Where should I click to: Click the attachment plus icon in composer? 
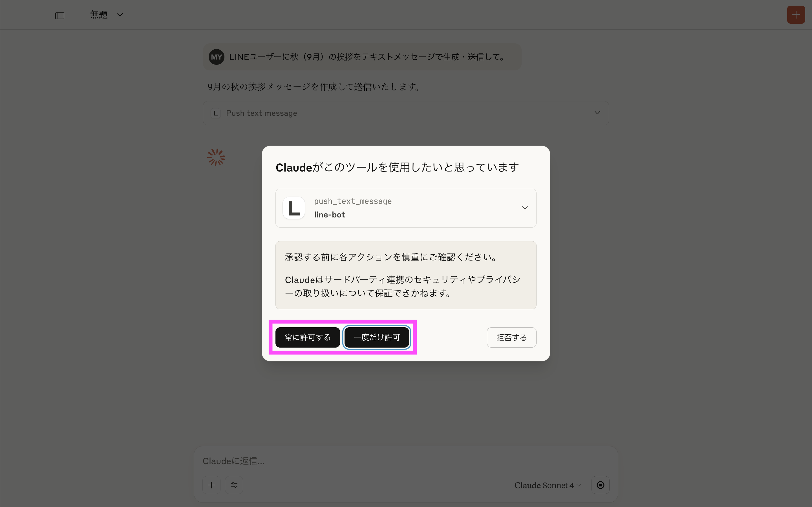[211, 485]
